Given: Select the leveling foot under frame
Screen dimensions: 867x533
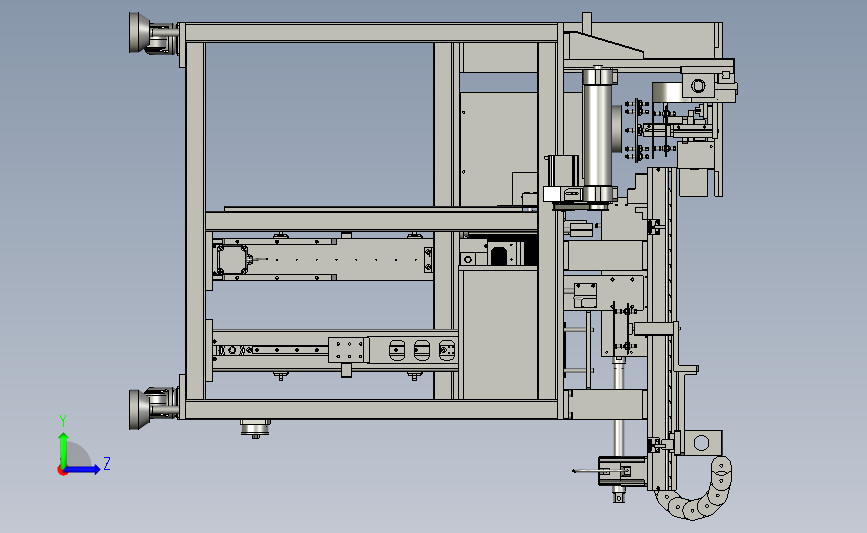Looking at the screenshot, I should tap(255, 428).
